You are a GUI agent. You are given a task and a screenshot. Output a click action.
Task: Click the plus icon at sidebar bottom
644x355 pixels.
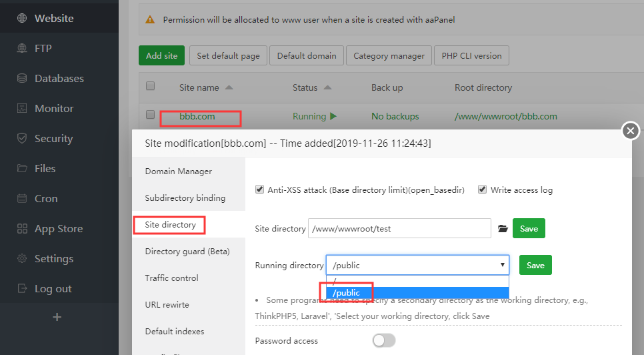[x=57, y=318]
